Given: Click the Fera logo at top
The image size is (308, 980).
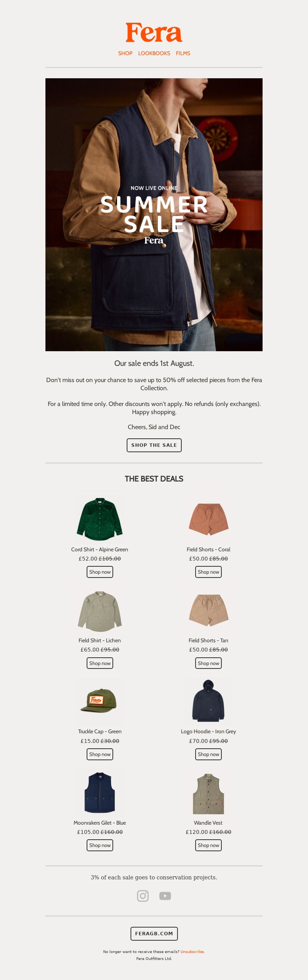Looking at the screenshot, I should (154, 33).
